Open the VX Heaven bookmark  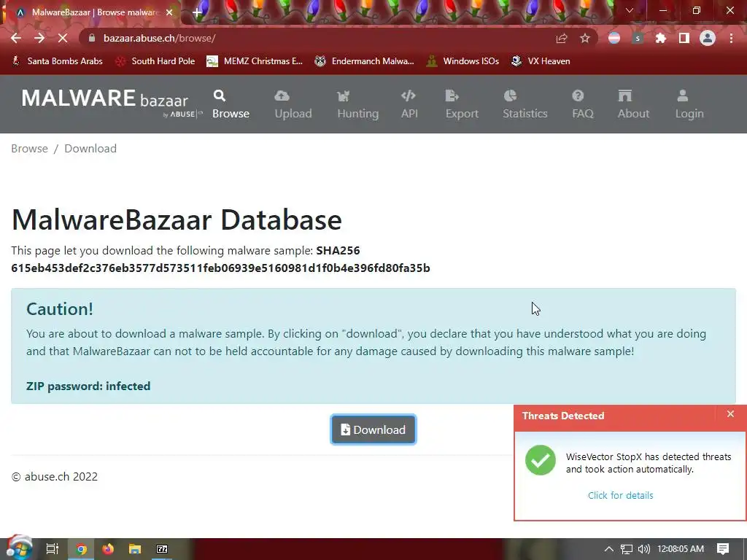[541, 61]
